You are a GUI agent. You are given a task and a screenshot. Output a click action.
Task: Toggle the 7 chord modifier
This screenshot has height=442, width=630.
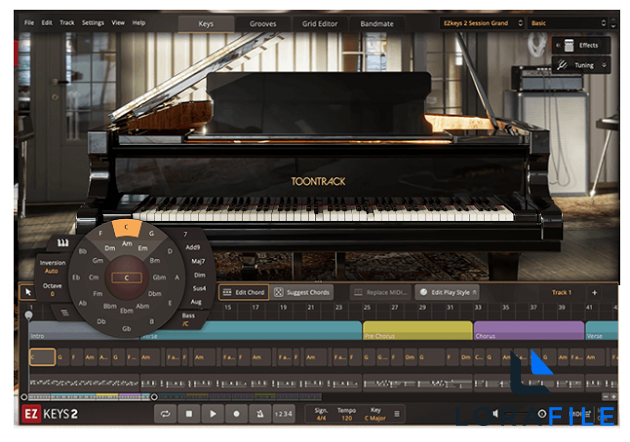tap(185, 234)
